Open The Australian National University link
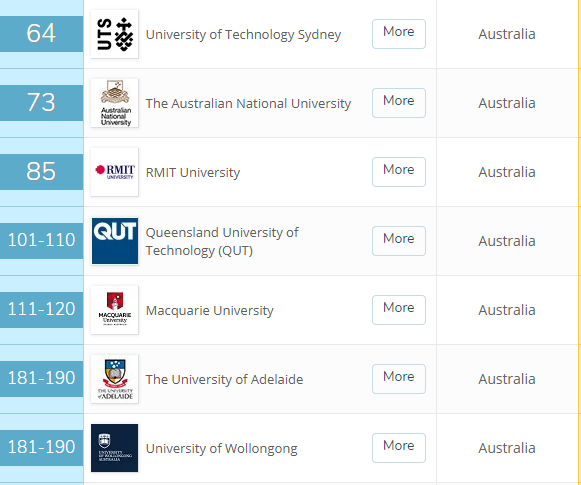This screenshot has width=581, height=485. click(x=248, y=103)
